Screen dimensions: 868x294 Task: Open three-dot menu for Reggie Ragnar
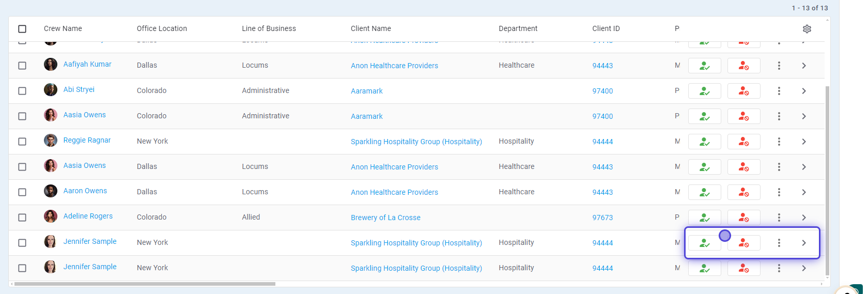779,142
